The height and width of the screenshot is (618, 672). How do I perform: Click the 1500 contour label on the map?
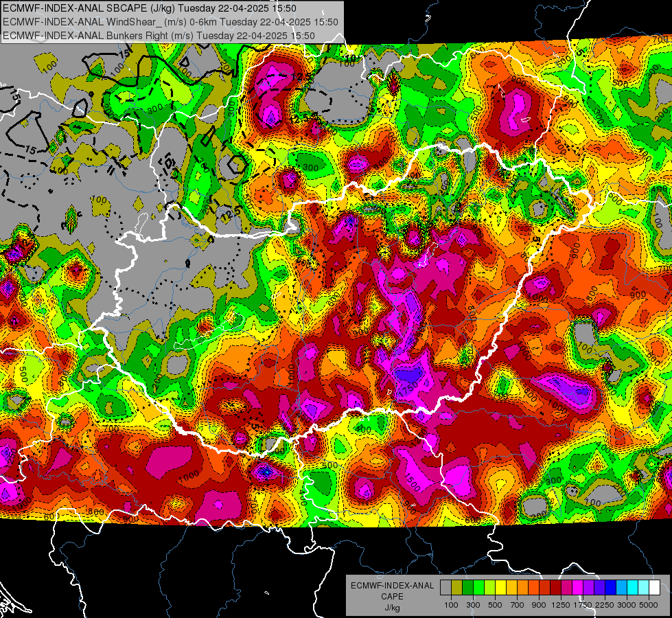click(x=413, y=483)
